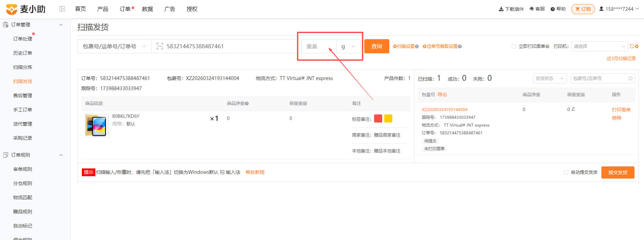This screenshot has width=644, height=240.
Task: Click 打印面单 for package XZ20260324193144004
Action: coord(621,110)
